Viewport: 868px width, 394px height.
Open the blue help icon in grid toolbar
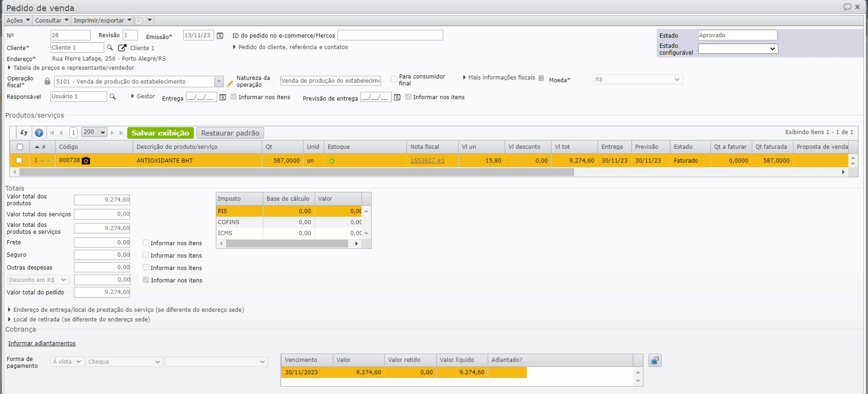[x=39, y=133]
